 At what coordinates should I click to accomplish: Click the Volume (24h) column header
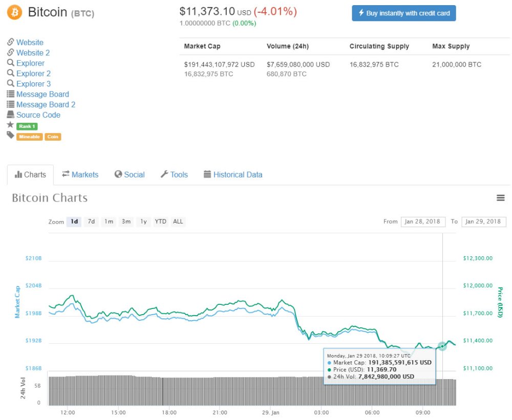(x=287, y=47)
